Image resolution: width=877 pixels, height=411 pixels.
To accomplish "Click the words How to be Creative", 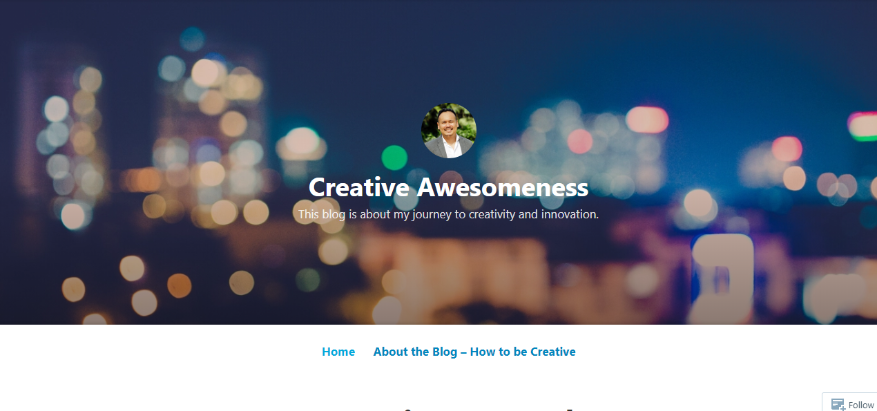I will (522, 352).
